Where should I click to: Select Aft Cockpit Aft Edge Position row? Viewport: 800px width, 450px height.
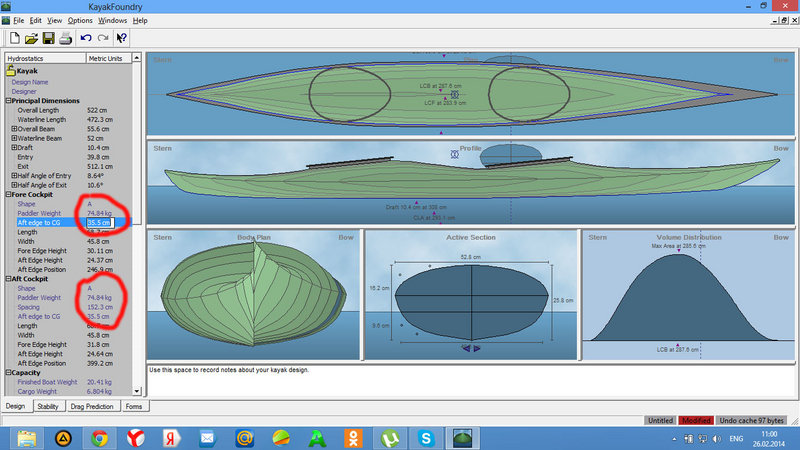(68, 363)
